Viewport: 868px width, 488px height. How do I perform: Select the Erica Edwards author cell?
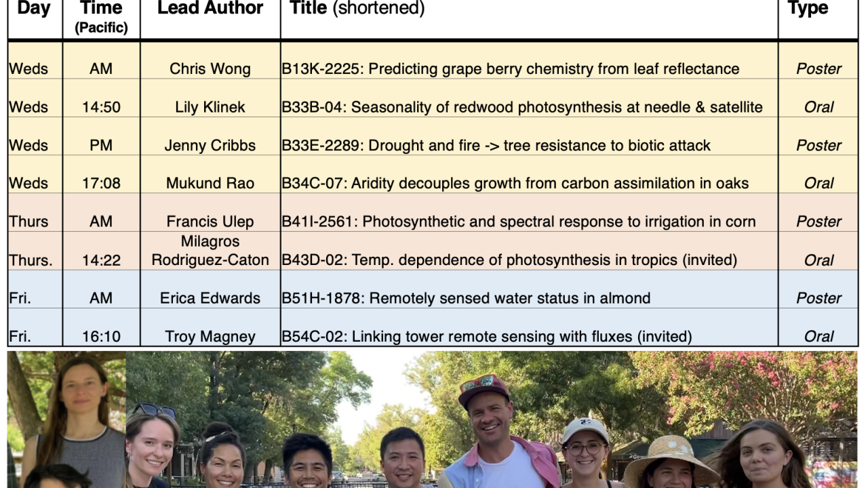point(210,298)
